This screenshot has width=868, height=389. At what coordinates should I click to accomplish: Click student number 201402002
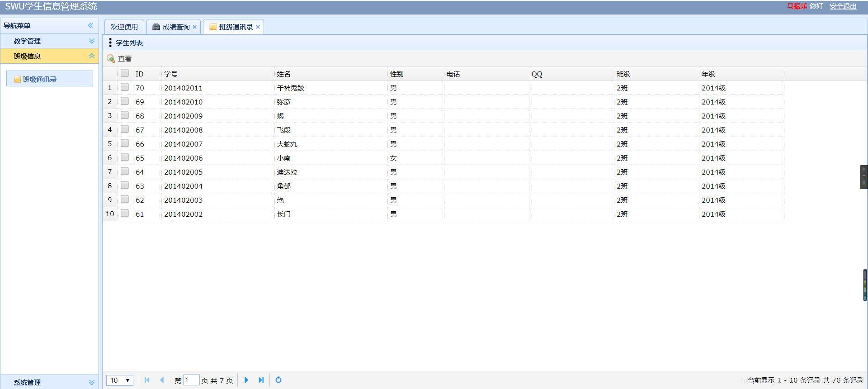[x=183, y=214]
